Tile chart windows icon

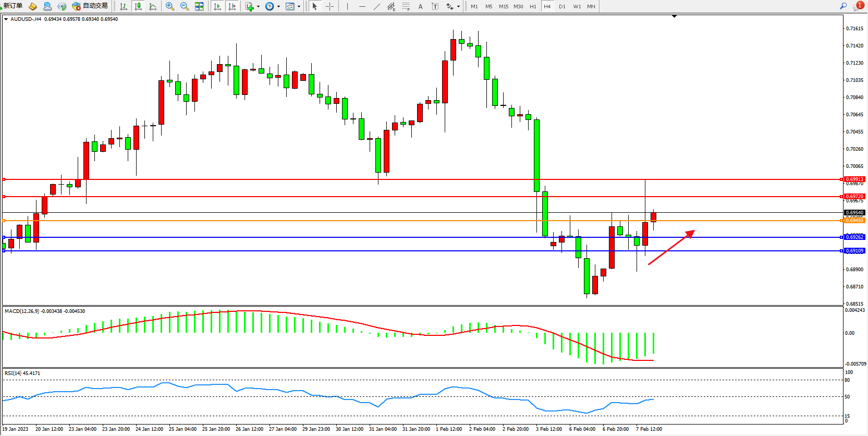[199, 6]
